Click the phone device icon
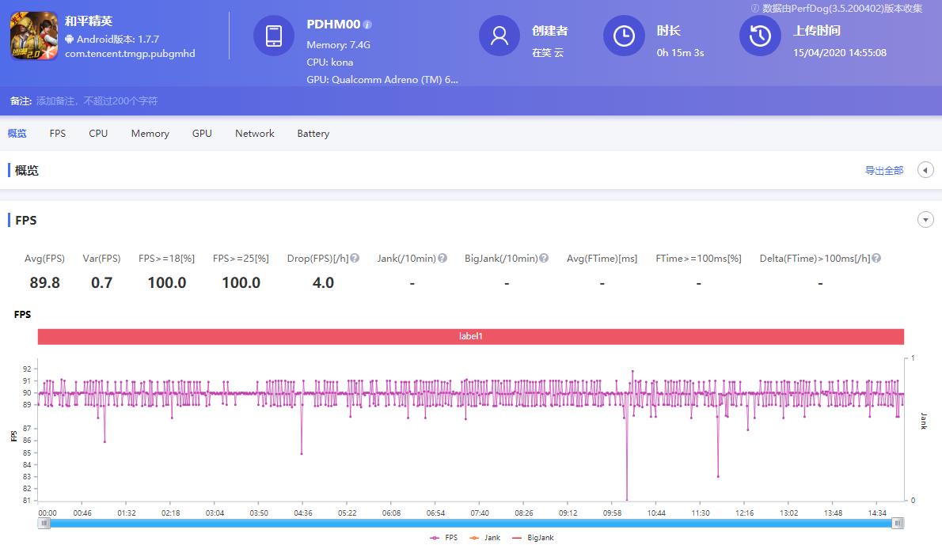This screenshot has width=942, height=560. (x=274, y=36)
